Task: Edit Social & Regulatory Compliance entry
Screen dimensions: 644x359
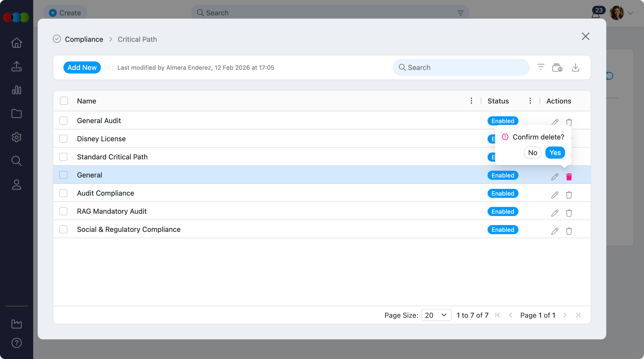Action: click(555, 231)
